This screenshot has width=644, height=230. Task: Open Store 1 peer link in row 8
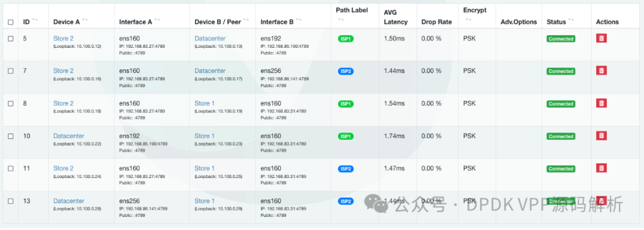[205, 103]
